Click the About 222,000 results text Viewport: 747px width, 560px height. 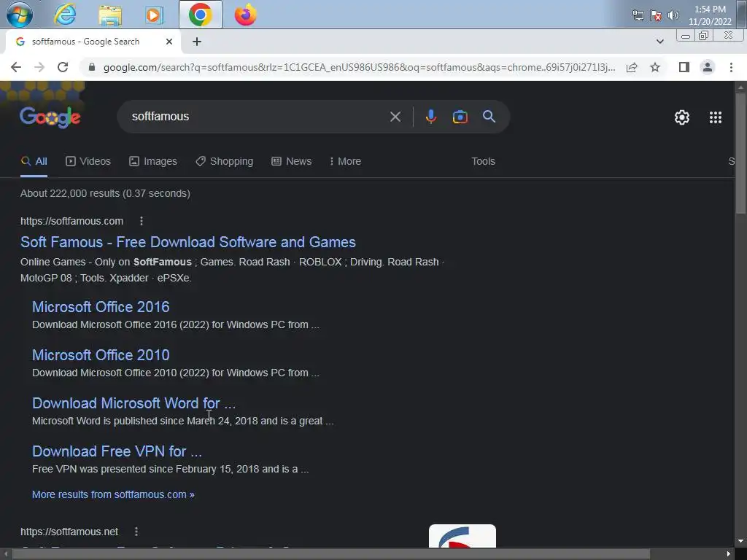pyautogui.click(x=105, y=193)
